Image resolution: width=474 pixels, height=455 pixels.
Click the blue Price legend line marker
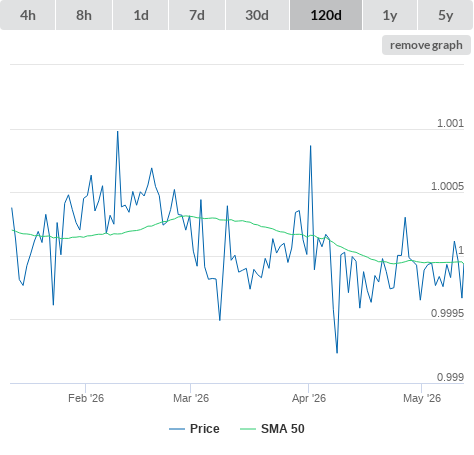(177, 429)
